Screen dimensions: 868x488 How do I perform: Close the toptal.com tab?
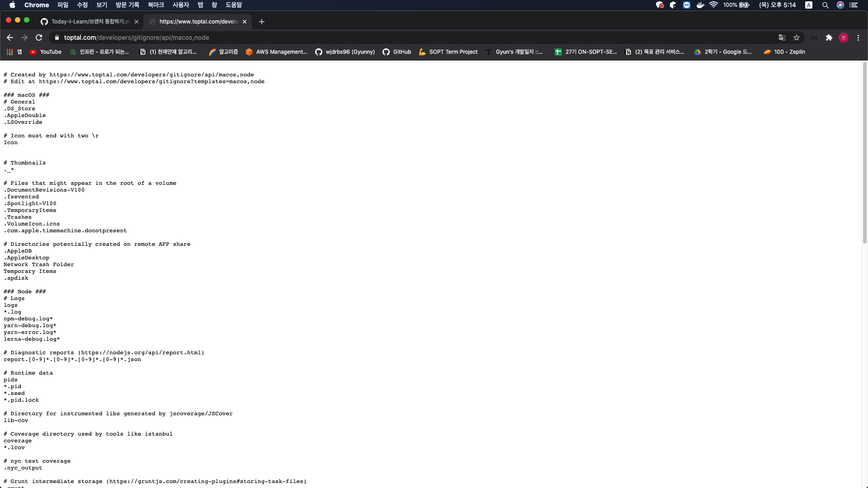(245, 22)
